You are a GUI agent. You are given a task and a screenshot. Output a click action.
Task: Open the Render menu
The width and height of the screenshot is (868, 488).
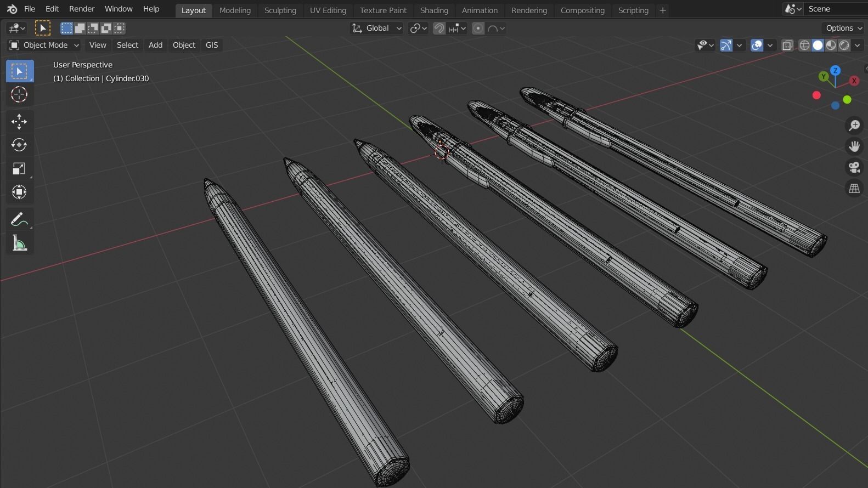82,9
